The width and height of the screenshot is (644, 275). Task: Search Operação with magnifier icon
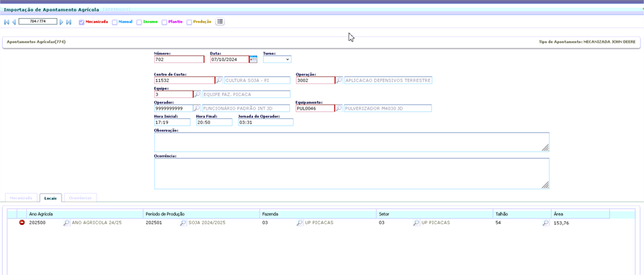click(x=339, y=81)
